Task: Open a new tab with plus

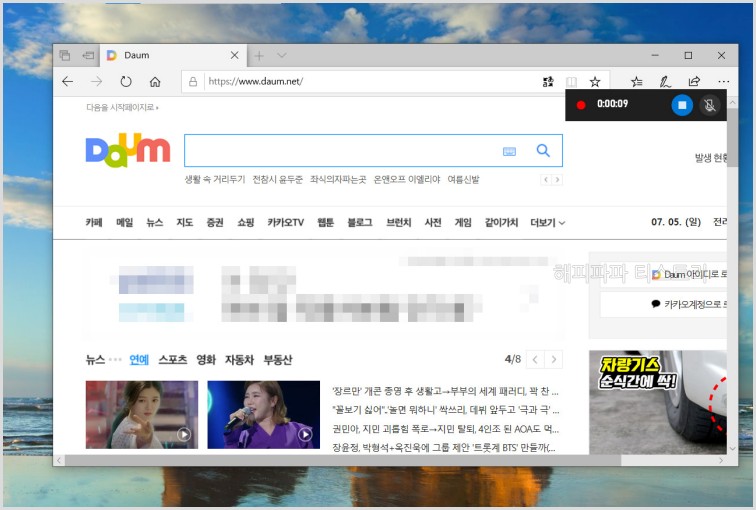Action: tap(259, 56)
